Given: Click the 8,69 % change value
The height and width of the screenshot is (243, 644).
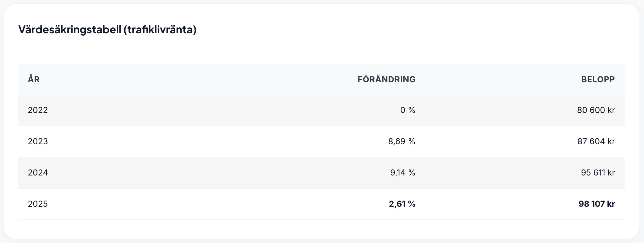Looking at the screenshot, I should pyautogui.click(x=402, y=142).
